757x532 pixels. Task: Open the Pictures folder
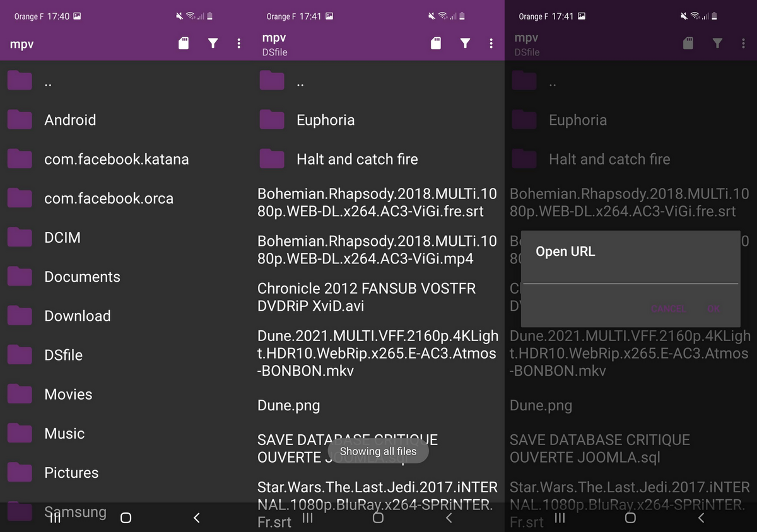click(x=126, y=472)
